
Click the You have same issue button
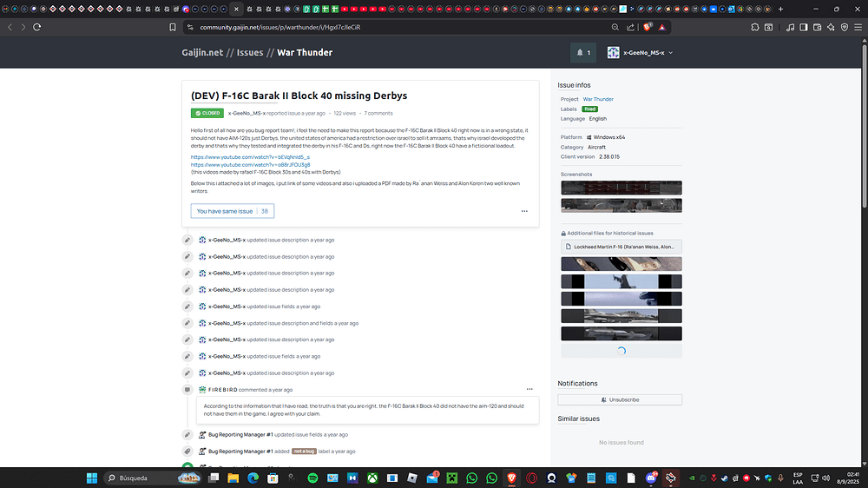tap(233, 211)
